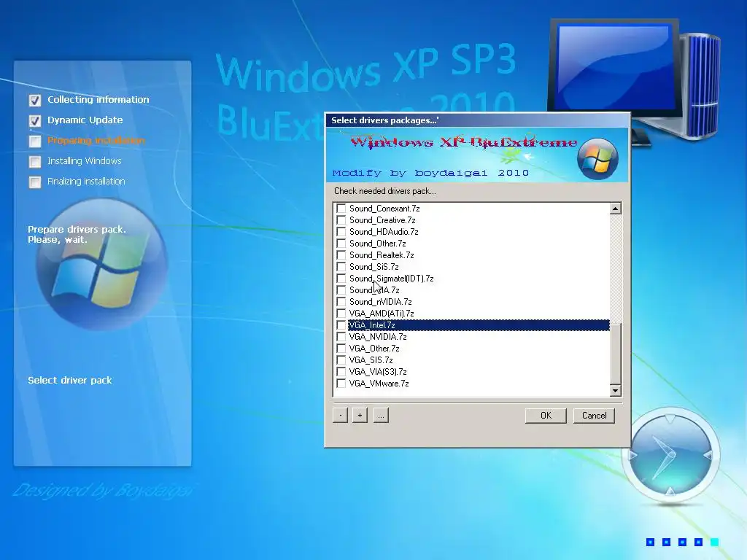Click the Sound_HDAudio.7z entry text
The image size is (747, 560).
tap(384, 232)
